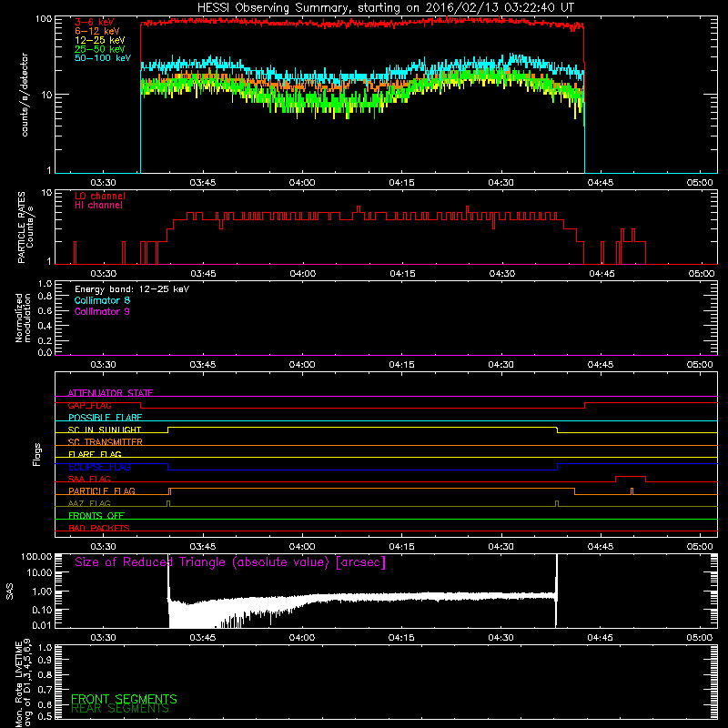Click the BAD_PACKETS flag label

(x=99, y=528)
